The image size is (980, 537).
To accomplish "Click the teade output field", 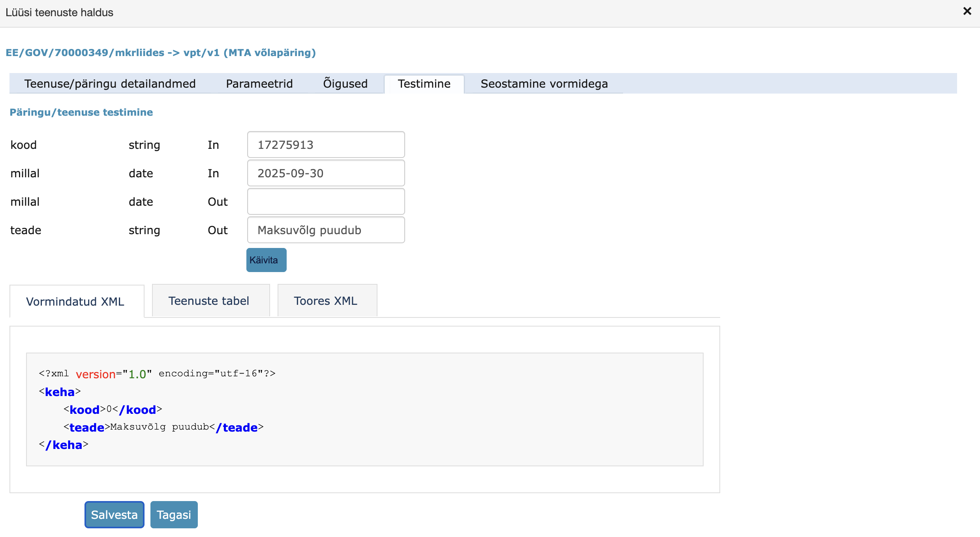I will pos(326,230).
